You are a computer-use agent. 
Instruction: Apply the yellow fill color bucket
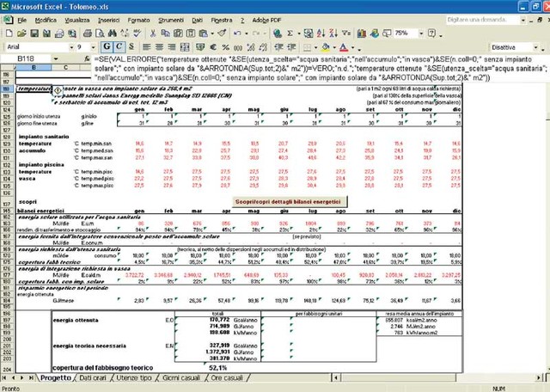point(325,47)
